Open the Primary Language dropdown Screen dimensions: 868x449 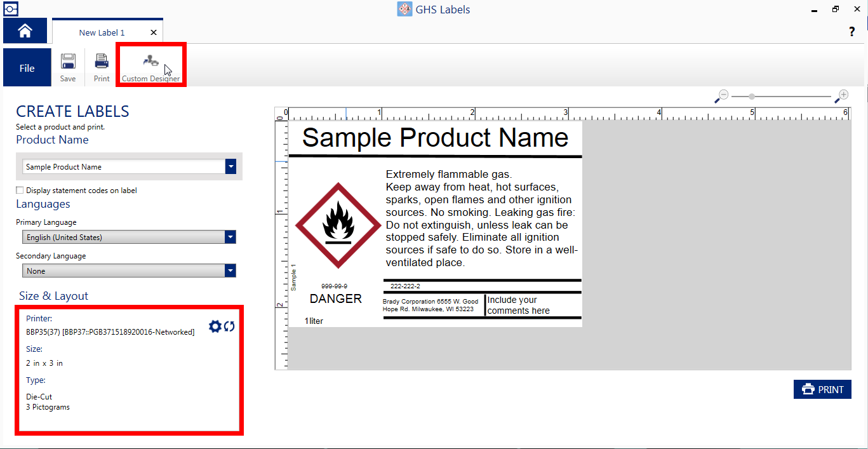tap(230, 238)
